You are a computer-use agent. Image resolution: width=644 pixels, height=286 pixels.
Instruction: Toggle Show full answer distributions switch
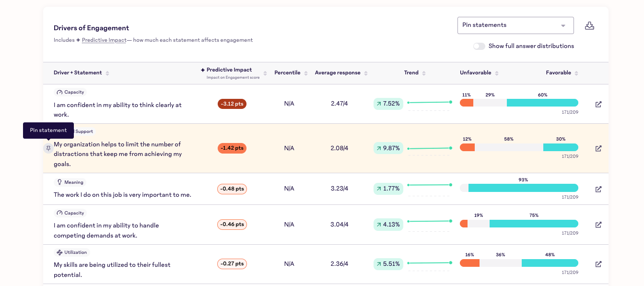(x=479, y=46)
